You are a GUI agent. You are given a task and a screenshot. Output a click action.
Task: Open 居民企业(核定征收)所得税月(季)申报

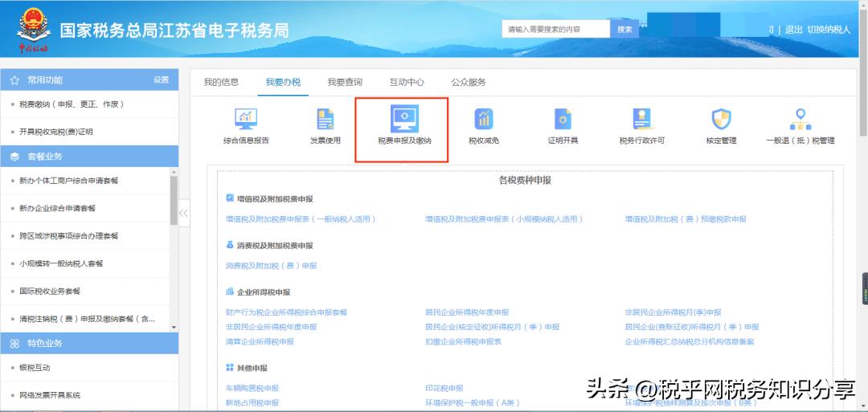pyautogui.click(x=492, y=327)
